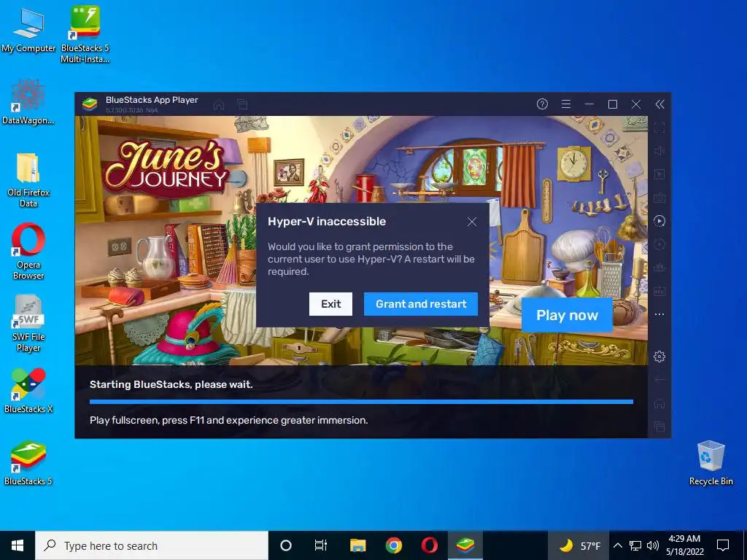Open Opera from the taskbar
747x560 pixels.
[429, 545]
